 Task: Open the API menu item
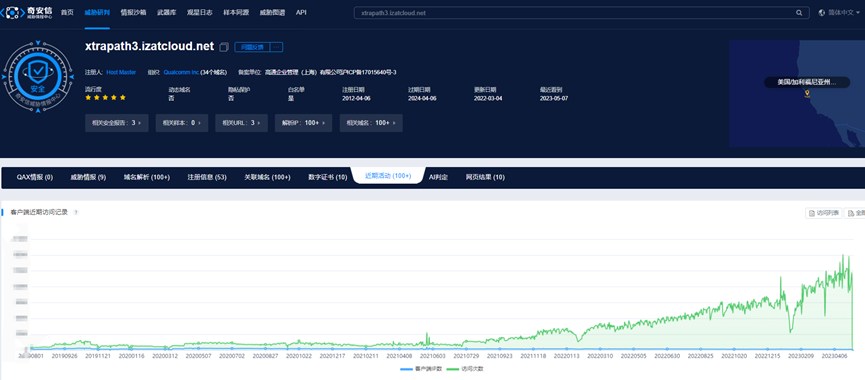click(x=301, y=12)
